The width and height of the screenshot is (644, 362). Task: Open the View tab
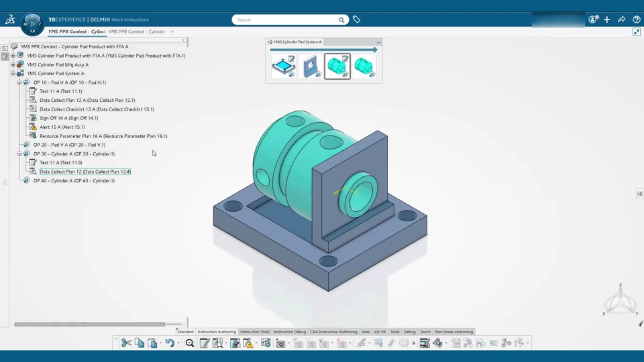tap(366, 332)
